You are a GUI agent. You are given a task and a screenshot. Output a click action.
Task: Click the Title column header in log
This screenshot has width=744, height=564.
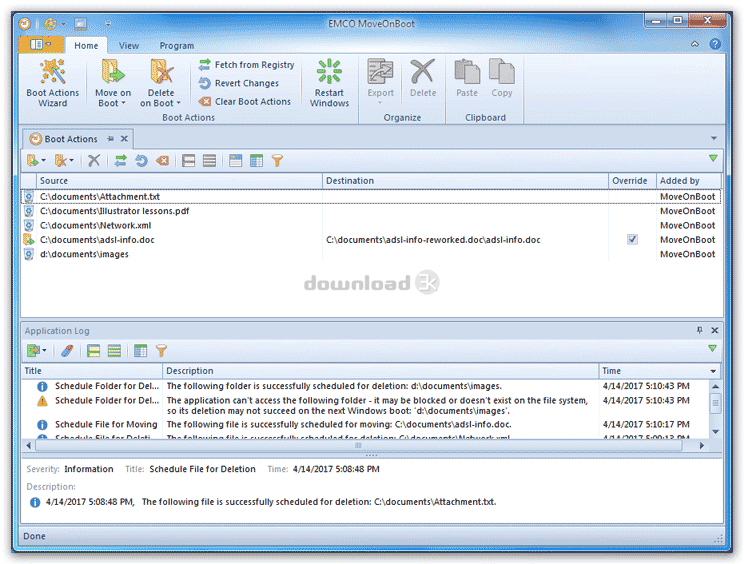click(93, 371)
